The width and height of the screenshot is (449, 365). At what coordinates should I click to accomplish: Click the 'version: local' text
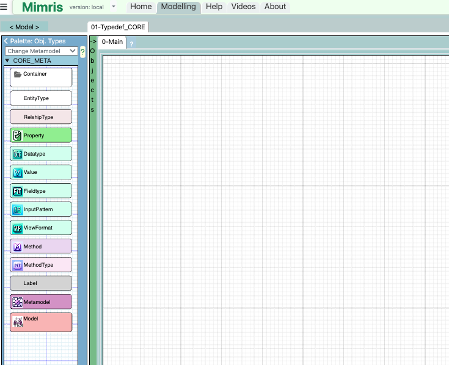87,7
